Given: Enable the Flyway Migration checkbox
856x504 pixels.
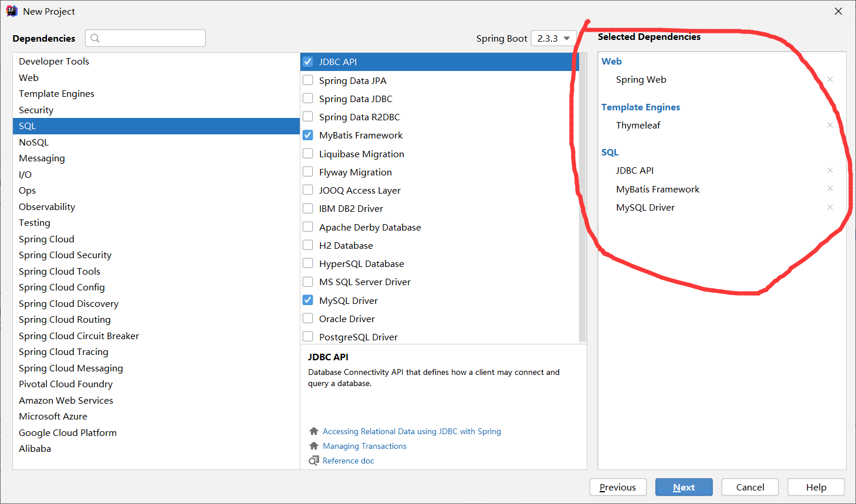Looking at the screenshot, I should 307,171.
